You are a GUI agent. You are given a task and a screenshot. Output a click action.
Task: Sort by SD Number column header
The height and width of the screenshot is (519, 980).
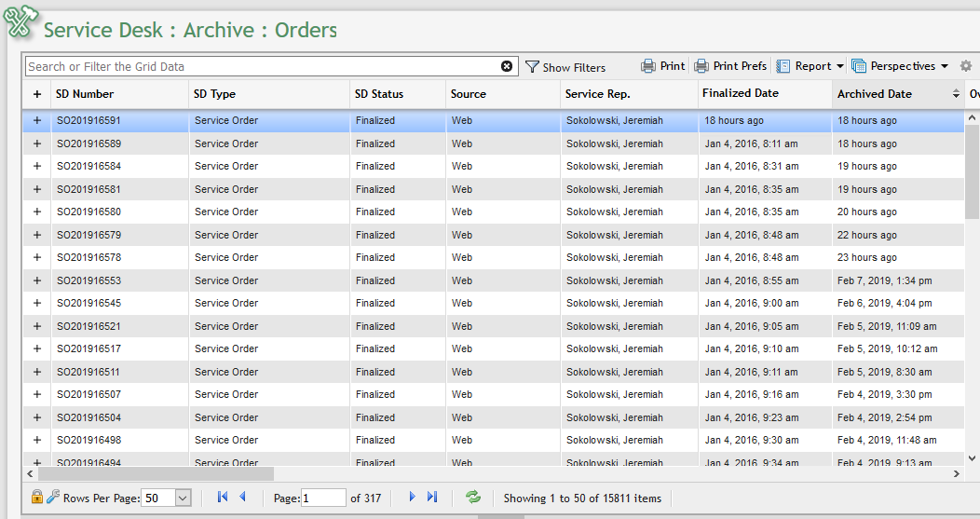[x=85, y=94]
